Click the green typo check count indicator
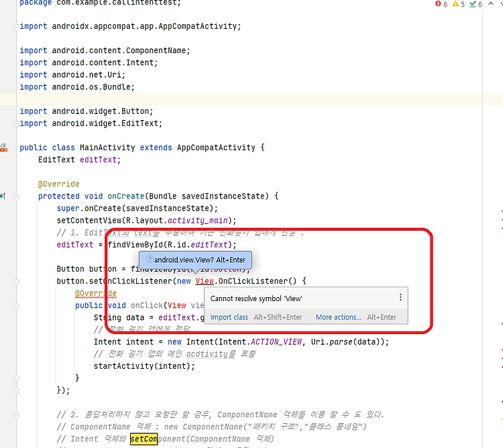Image resolution: width=503 pixels, height=448 pixels. point(476,4)
